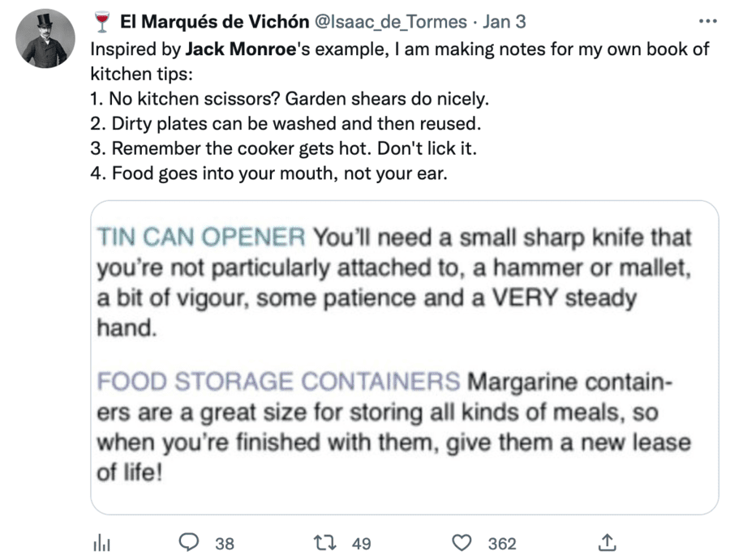The height and width of the screenshot is (560, 730).
Task: Click the TIN CAN OPENER heading in image
Action: (201, 237)
